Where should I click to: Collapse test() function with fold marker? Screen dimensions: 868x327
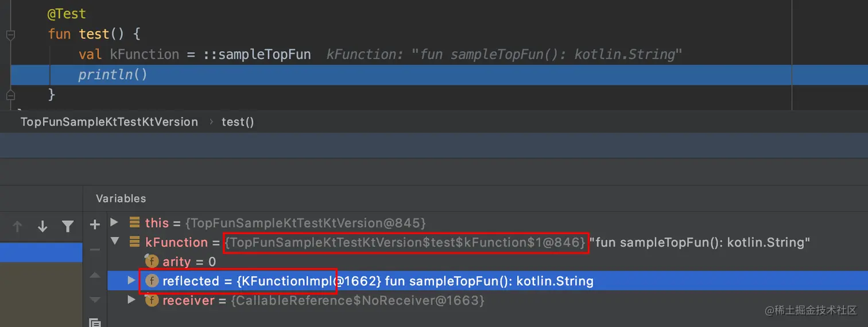(x=10, y=34)
